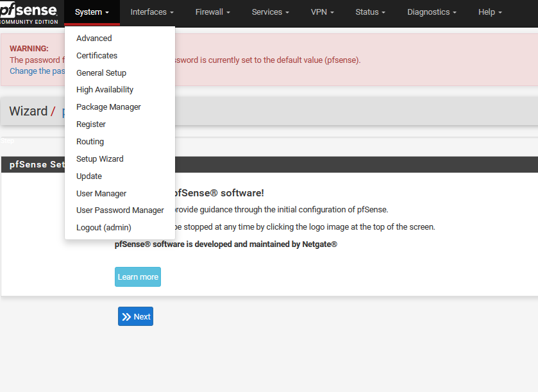Viewport: 538px width, 392px height.
Task: Open the Diagnostics menu
Action: [x=432, y=12]
